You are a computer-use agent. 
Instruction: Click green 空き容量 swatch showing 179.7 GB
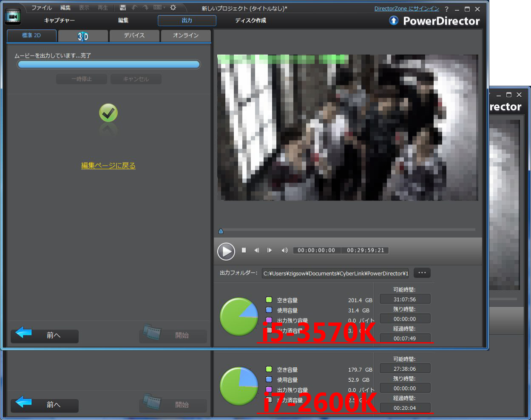click(x=269, y=369)
